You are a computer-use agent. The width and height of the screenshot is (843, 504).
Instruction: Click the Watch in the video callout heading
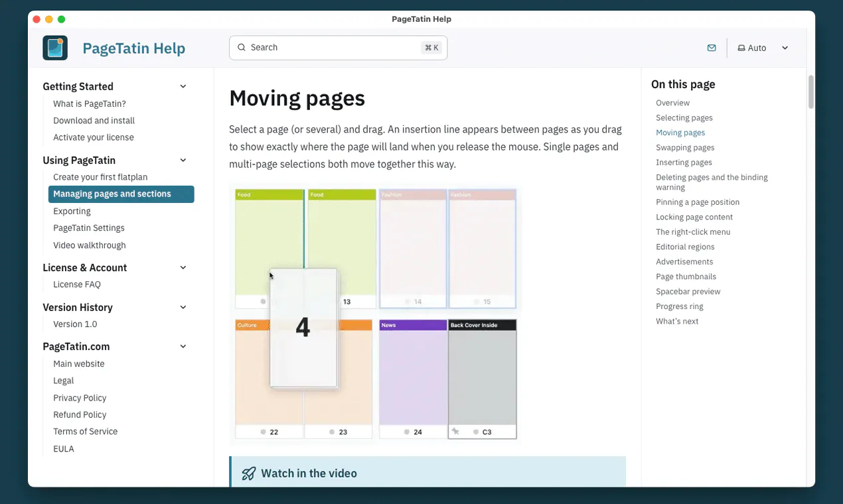click(309, 473)
